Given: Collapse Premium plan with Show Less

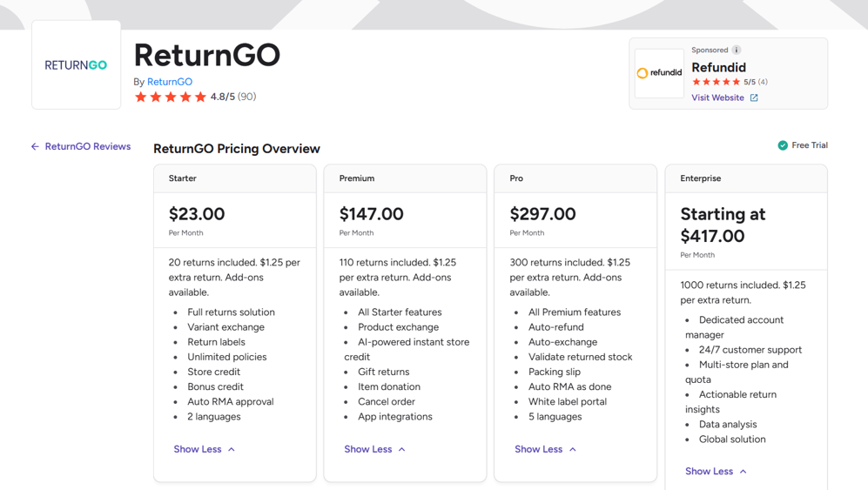Looking at the screenshot, I should 374,449.
